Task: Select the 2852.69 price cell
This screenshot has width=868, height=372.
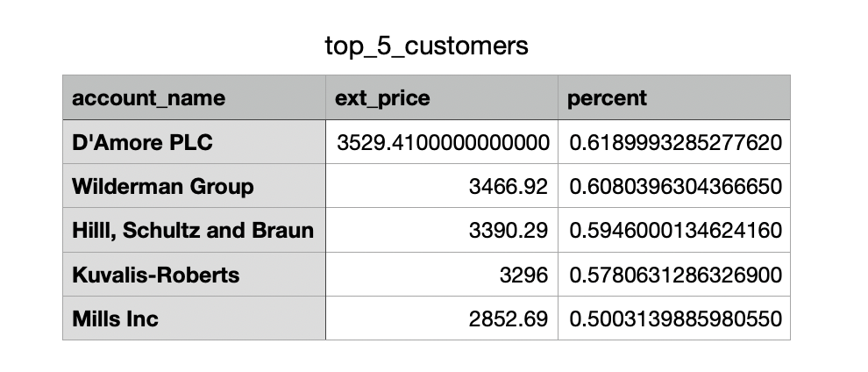Action: [x=442, y=318]
